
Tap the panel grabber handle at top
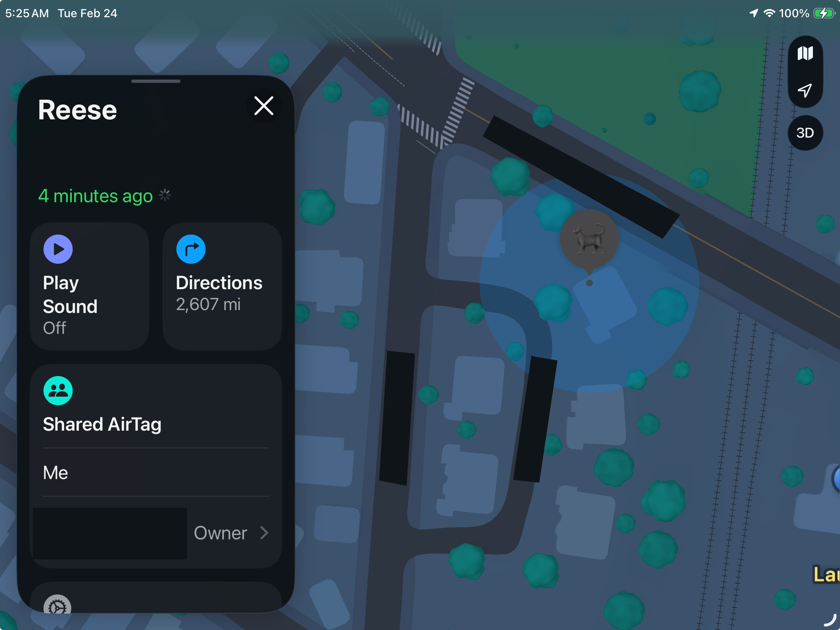(156, 81)
